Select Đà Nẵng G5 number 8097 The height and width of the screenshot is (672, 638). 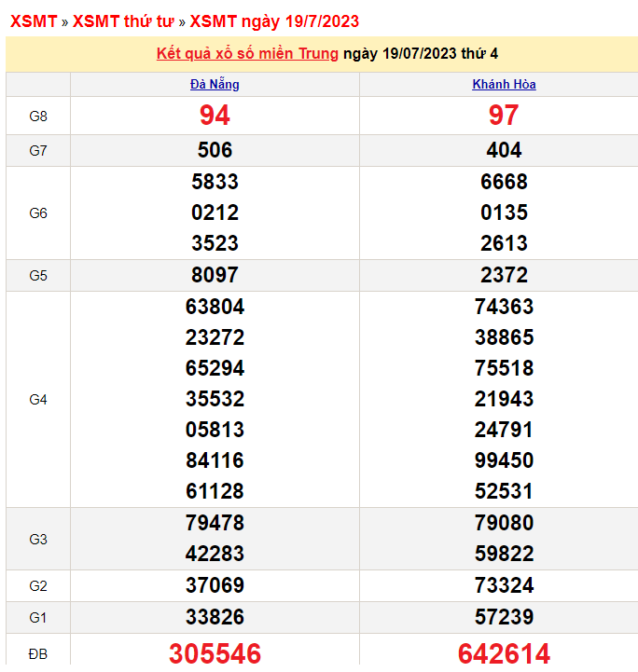[x=215, y=275]
